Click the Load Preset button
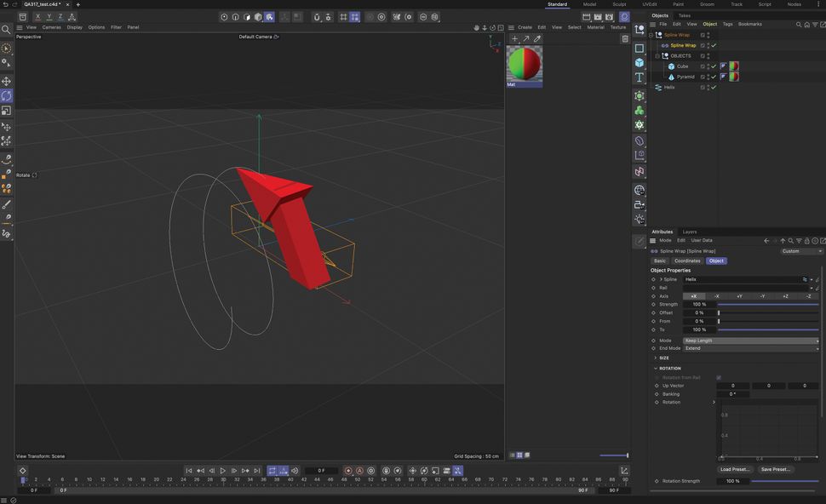This screenshot has width=826, height=504. (734, 469)
